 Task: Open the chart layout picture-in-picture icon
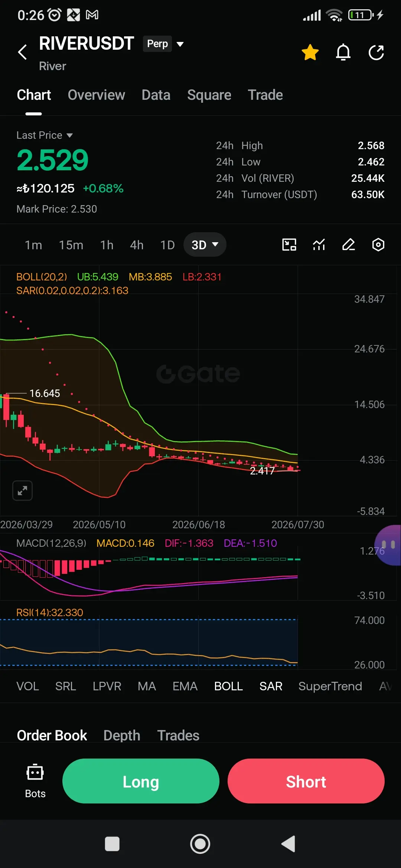coord(289,245)
